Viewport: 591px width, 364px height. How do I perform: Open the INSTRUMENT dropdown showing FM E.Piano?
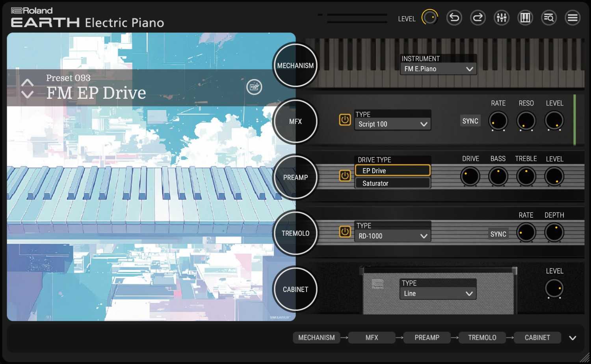pos(438,69)
